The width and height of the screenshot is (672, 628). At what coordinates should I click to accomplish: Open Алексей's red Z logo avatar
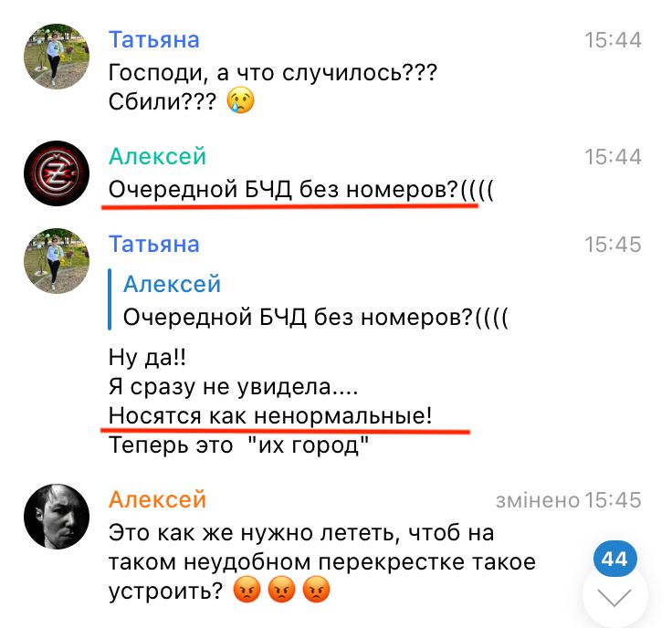tap(57, 173)
